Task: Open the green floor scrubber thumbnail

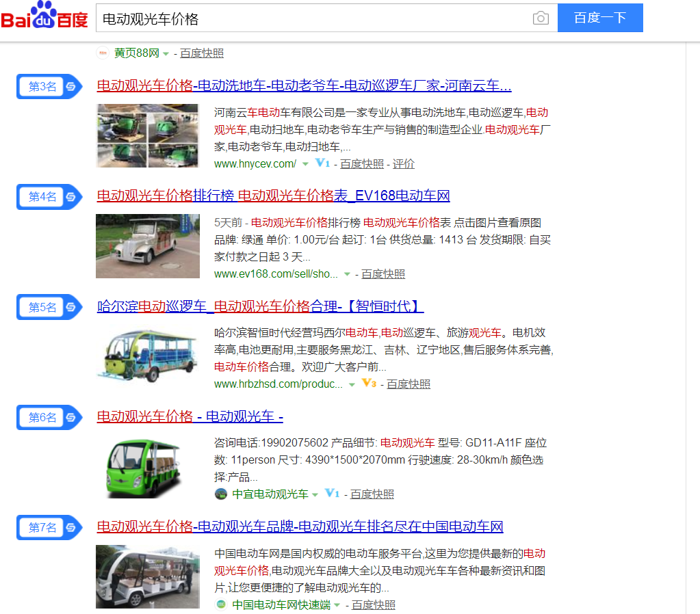Action: click(x=147, y=135)
